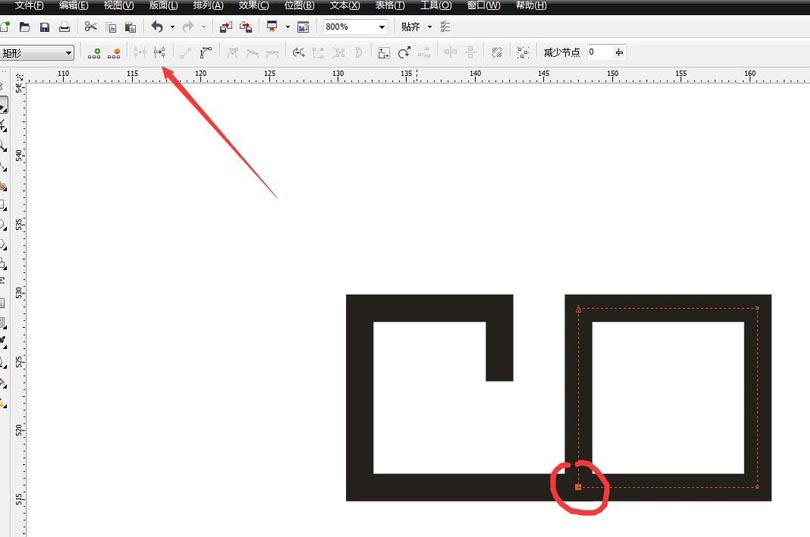Make the node cusp
This screenshot has width=810, height=537.
coord(232,53)
